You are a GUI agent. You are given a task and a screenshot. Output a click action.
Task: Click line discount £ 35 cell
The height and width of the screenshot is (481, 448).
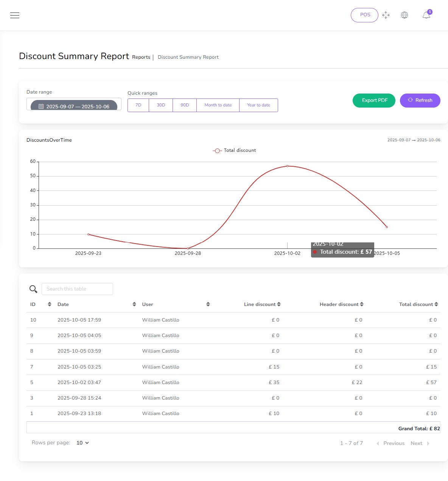pyautogui.click(x=274, y=383)
